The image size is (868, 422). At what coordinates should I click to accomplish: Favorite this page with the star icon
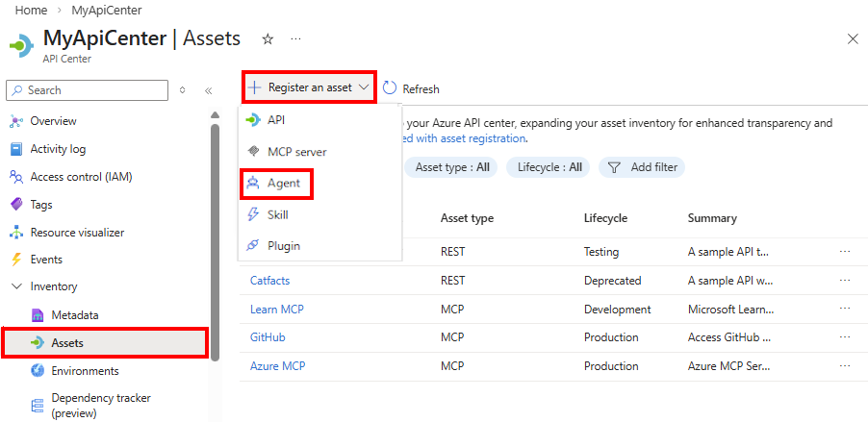(x=268, y=39)
